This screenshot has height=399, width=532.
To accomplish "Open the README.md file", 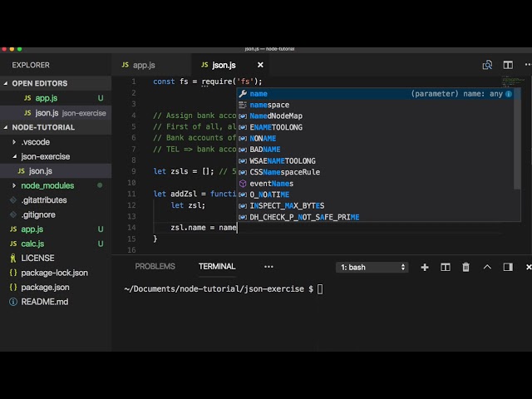I will click(x=56, y=302).
